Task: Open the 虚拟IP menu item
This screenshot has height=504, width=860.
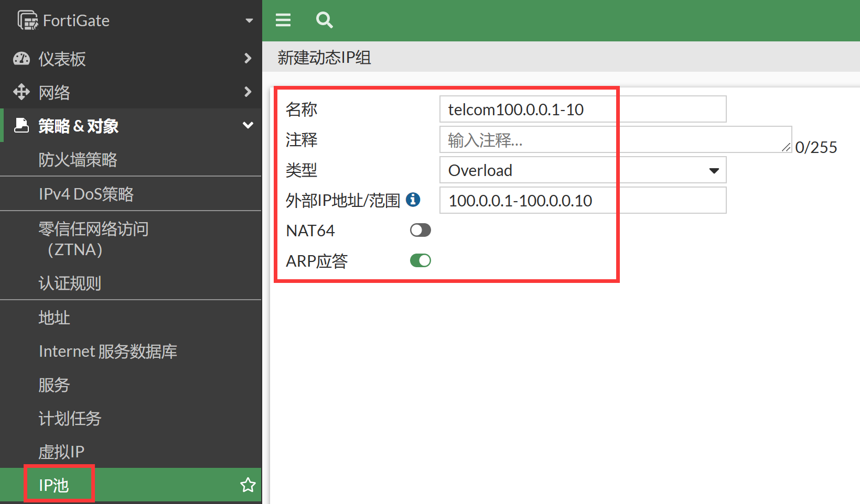Action: click(61, 452)
